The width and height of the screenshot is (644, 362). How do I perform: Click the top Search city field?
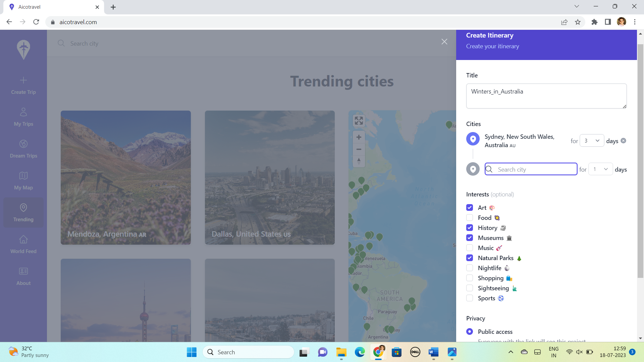(248, 44)
